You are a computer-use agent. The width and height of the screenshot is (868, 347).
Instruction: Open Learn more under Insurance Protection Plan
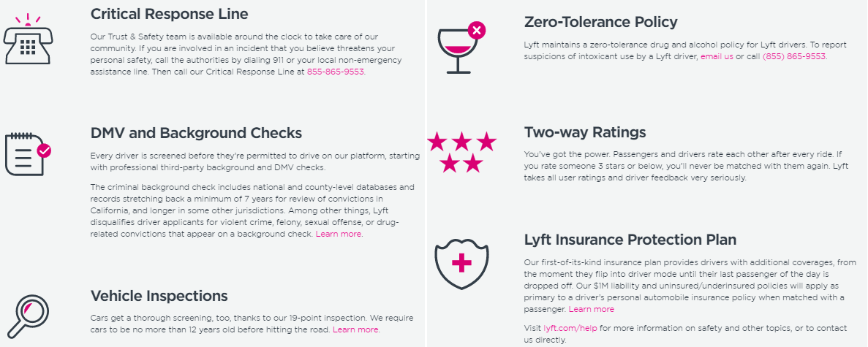point(591,309)
